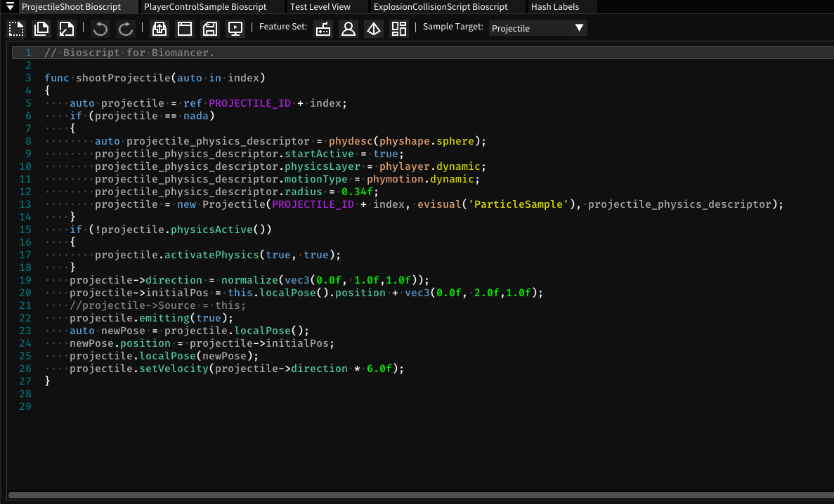Switch to PlayerControlSample Bioscript tab

205,6
